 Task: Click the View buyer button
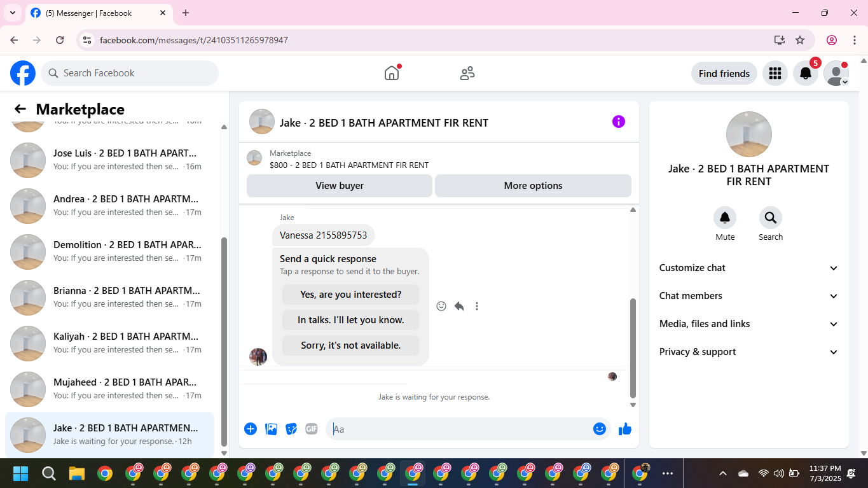[x=340, y=186]
